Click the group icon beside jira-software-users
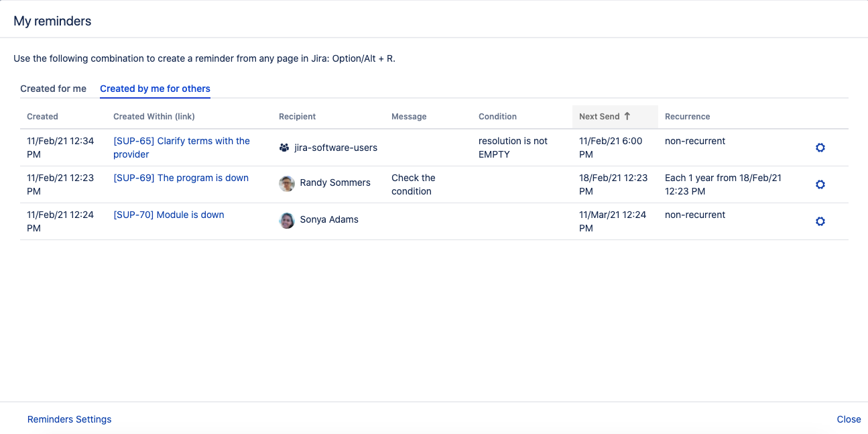The width and height of the screenshot is (868, 434). 284,148
